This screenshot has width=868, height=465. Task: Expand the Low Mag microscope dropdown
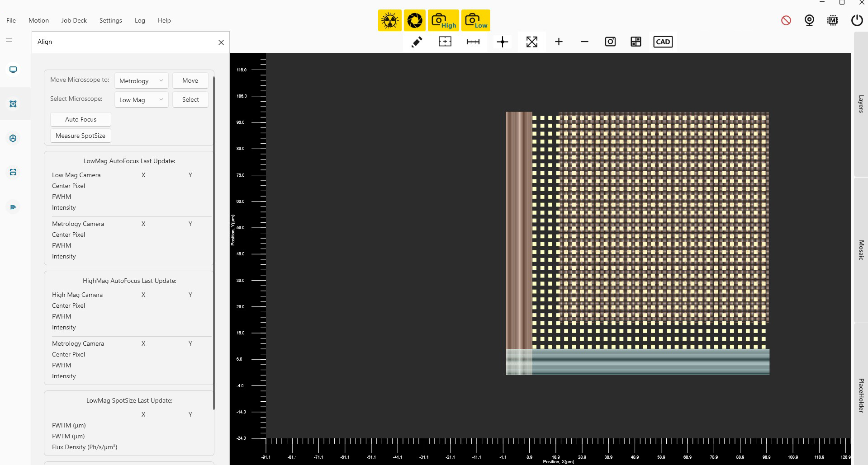click(142, 100)
